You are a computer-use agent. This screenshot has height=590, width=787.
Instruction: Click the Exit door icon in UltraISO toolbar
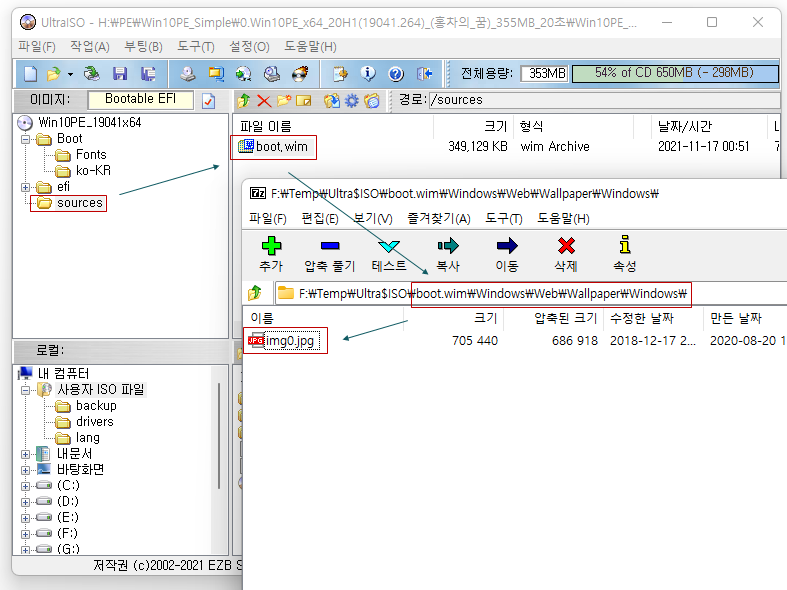[424, 74]
